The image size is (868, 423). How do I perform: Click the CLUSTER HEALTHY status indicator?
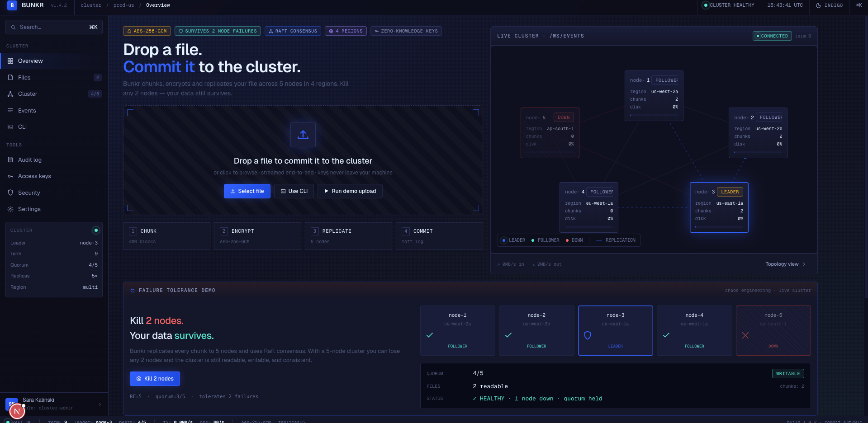click(x=729, y=5)
